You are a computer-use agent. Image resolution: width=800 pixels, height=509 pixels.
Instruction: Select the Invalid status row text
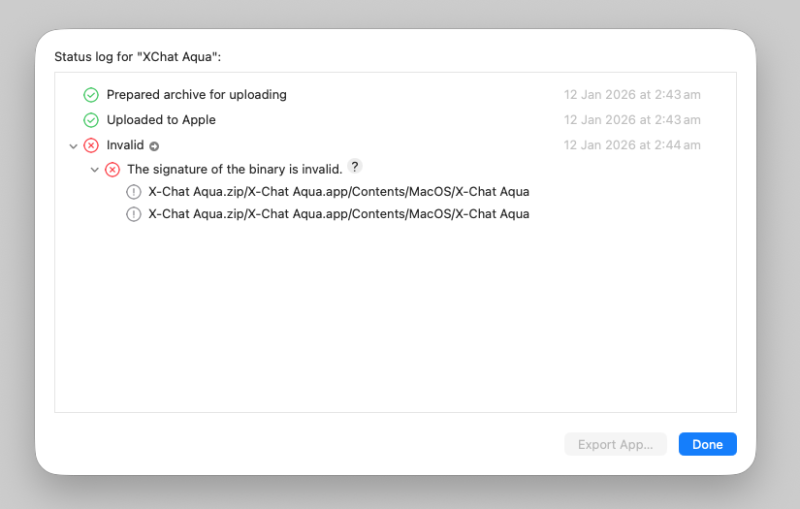[125, 145]
